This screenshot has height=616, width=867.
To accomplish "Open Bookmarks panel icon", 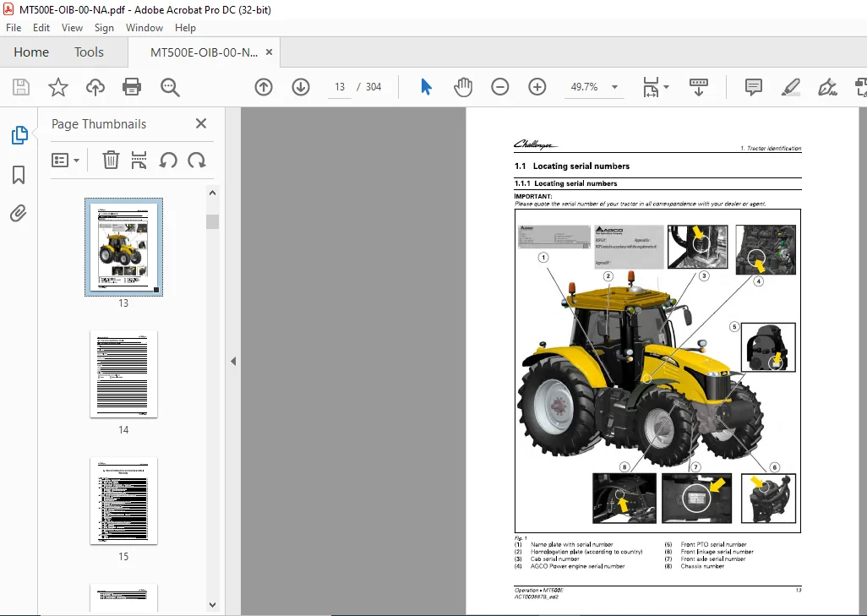I will 19,175.
